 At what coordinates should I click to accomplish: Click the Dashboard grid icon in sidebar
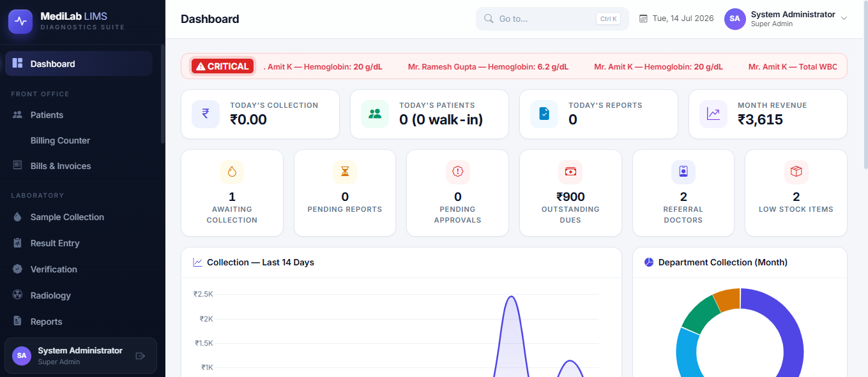tap(17, 63)
